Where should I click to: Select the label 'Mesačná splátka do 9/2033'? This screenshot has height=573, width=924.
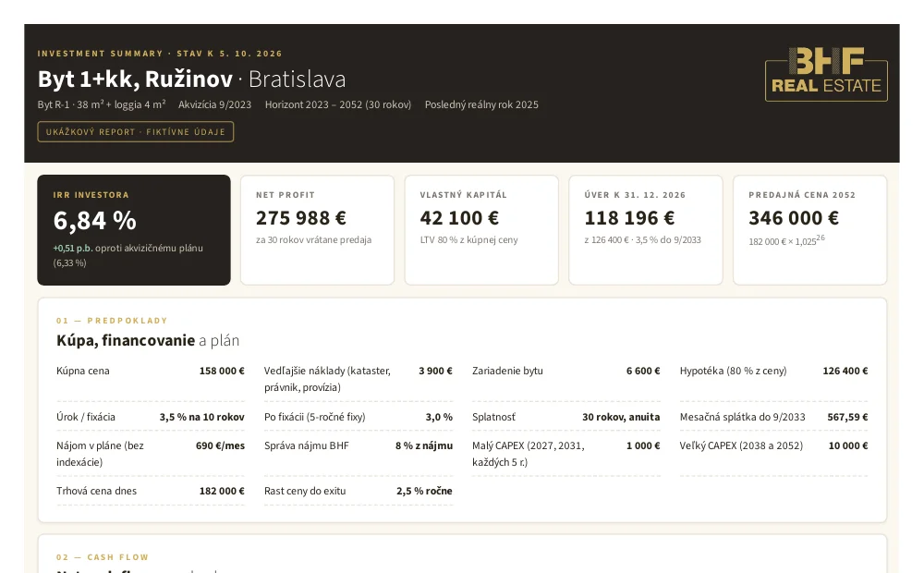pos(742,417)
